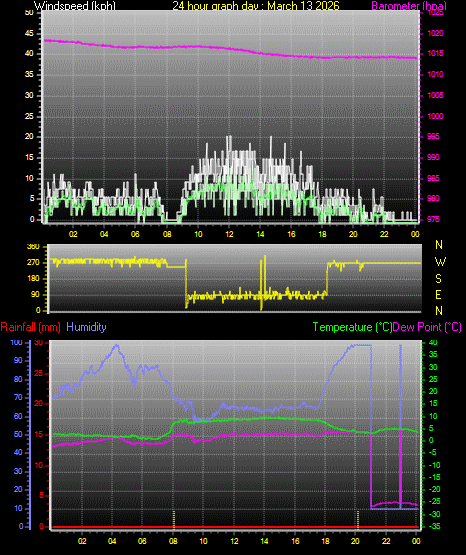Screen dimensions: 466x555
Task: Click the "50" humidity axis value
Action: pyautogui.click(x=18, y=434)
